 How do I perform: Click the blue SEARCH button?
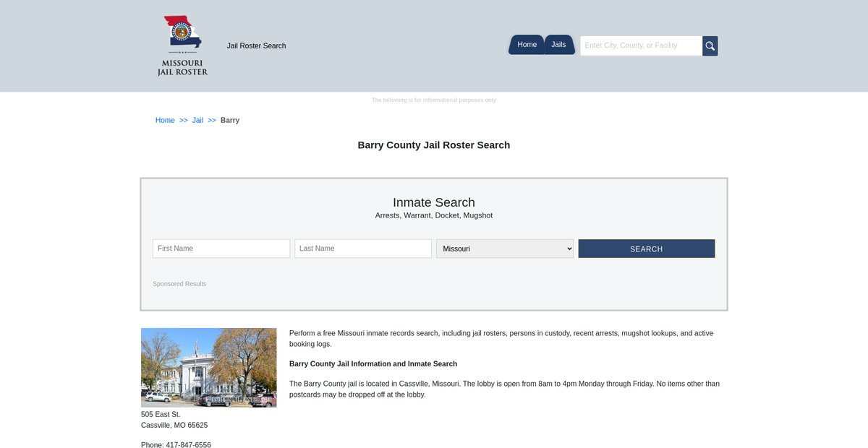647,249
